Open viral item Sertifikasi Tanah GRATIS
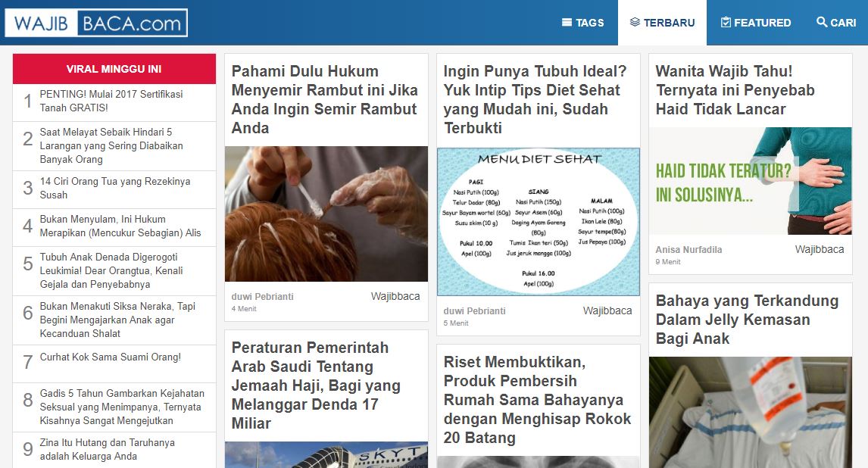Image resolution: width=868 pixels, height=468 pixels. coord(111,101)
